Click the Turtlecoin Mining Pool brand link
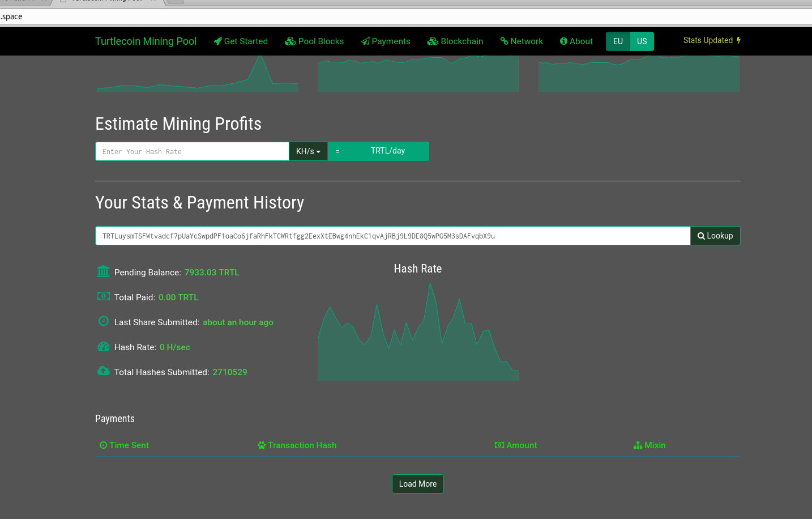Image resolution: width=812 pixels, height=519 pixels. tap(146, 41)
